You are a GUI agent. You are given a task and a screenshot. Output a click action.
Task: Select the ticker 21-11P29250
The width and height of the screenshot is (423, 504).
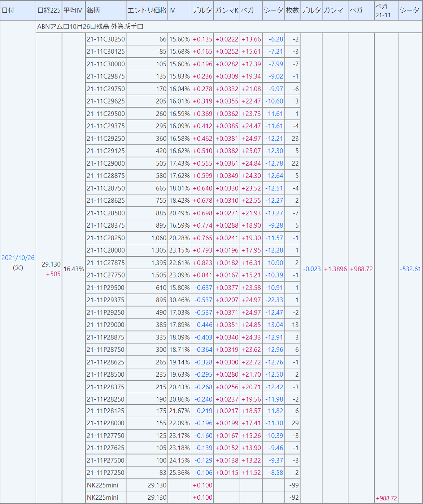click(x=105, y=313)
